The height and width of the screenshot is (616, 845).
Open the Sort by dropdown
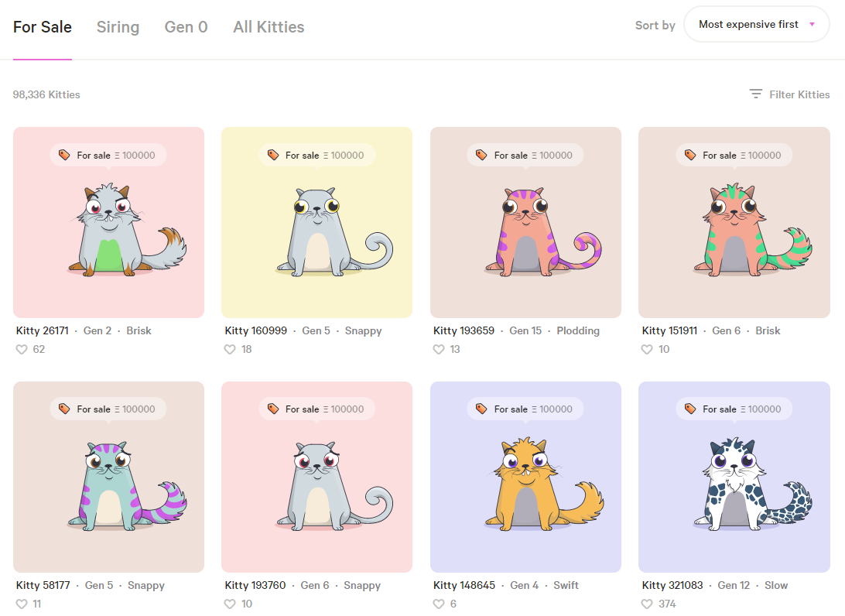[x=757, y=24]
